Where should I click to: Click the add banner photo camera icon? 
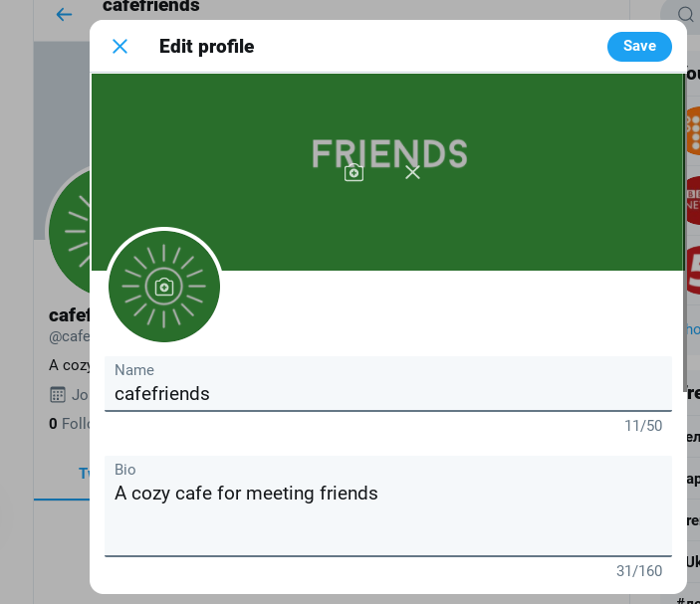pyautogui.click(x=353, y=172)
